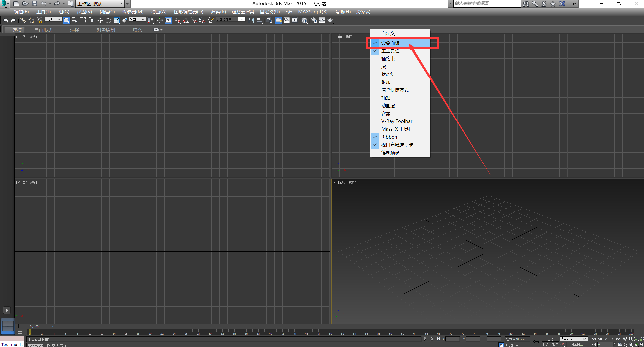The image size is (644, 347).
Task: Click the Mirror tool icon
Action: (251, 20)
